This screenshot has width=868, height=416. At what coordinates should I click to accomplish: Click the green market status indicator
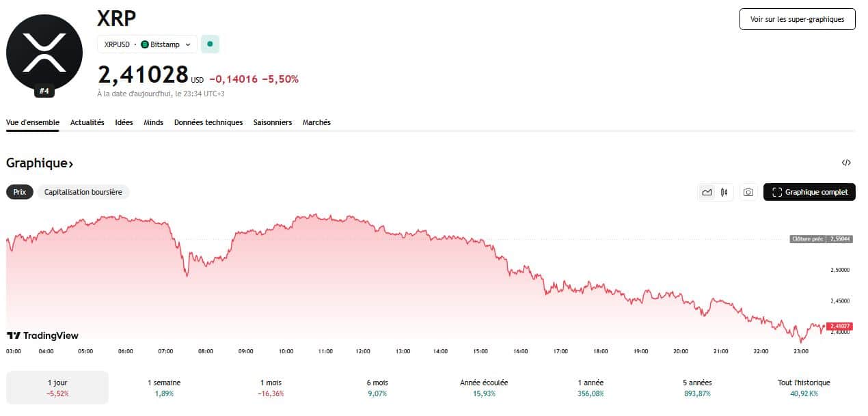[210, 43]
